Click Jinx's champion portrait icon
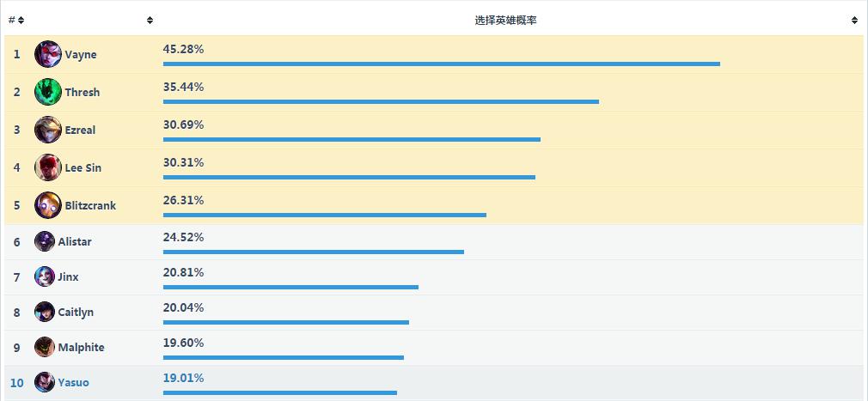The height and width of the screenshot is (401, 868). click(x=45, y=276)
